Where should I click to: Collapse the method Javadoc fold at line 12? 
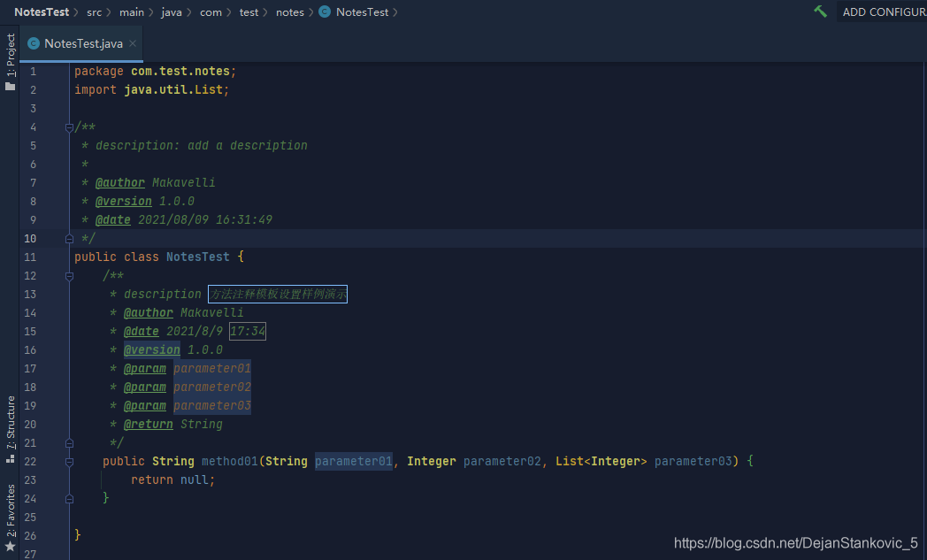click(69, 275)
